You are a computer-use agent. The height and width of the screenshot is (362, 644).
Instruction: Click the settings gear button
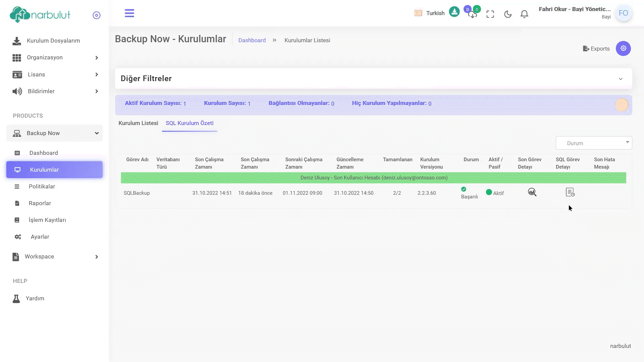623,48
